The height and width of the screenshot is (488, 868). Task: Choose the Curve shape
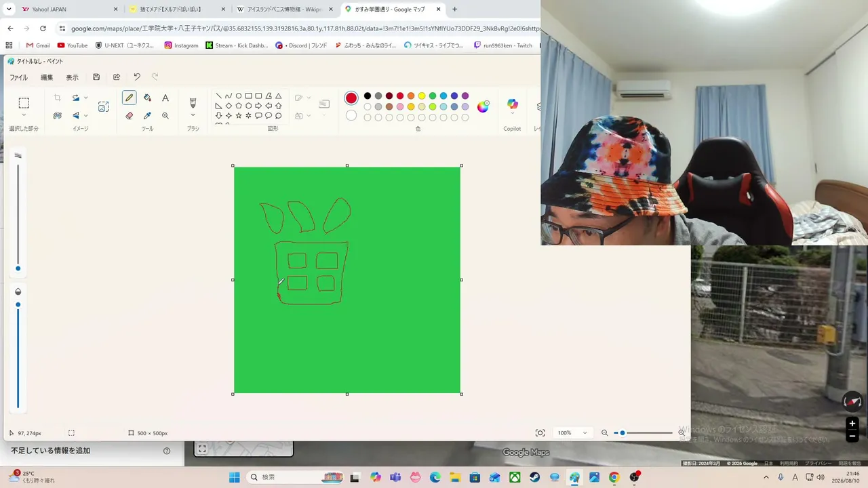coord(229,96)
